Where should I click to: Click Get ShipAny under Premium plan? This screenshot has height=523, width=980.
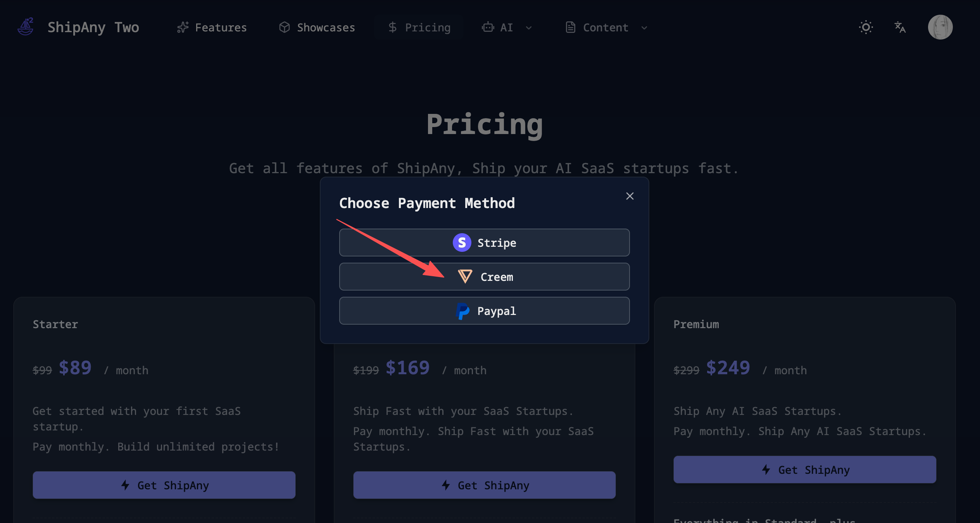(804, 470)
